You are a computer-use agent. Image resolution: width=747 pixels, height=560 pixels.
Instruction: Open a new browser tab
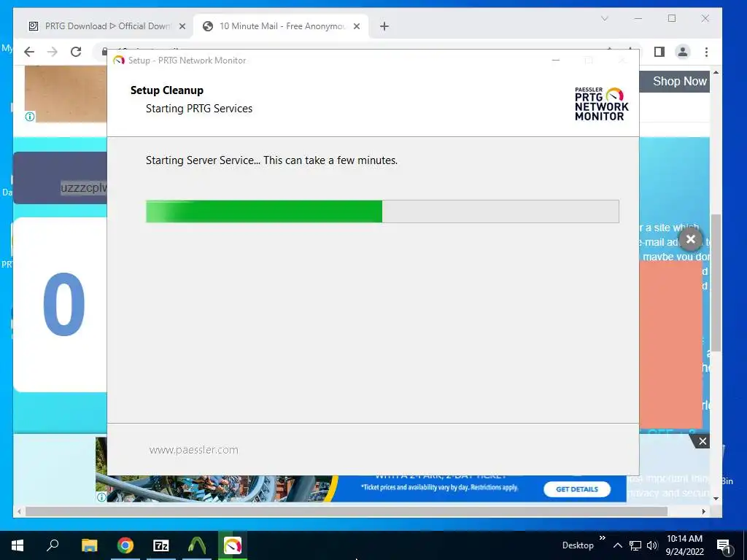(384, 26)
